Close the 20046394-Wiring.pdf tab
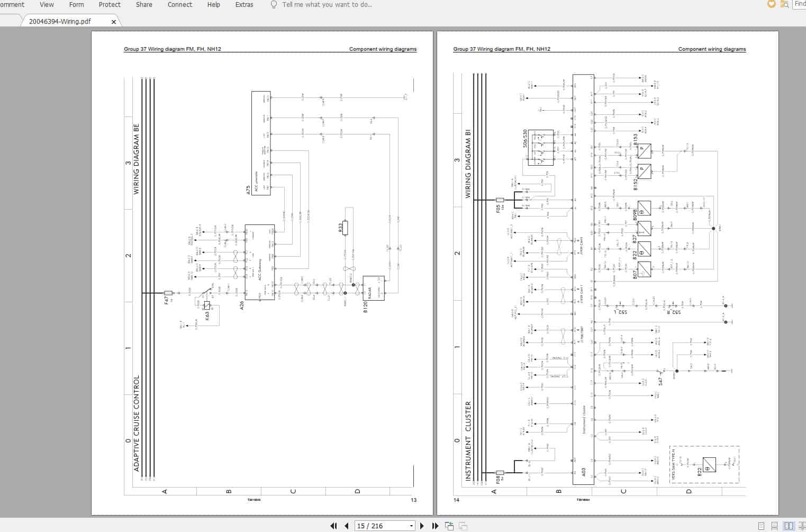The image size is (806, 532). pos(113,22)
